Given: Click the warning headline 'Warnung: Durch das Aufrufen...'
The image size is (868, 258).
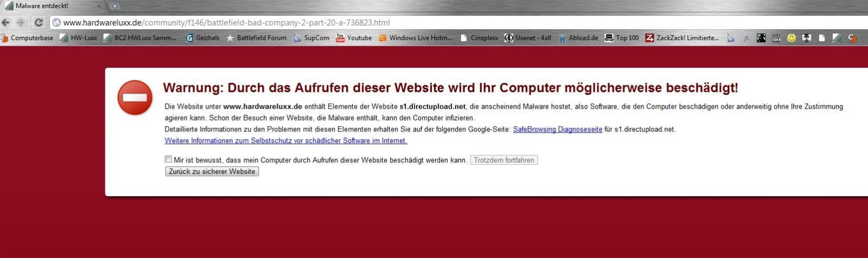Looking at the screenshot, I should pyautogui.click(x=450, y=88).
